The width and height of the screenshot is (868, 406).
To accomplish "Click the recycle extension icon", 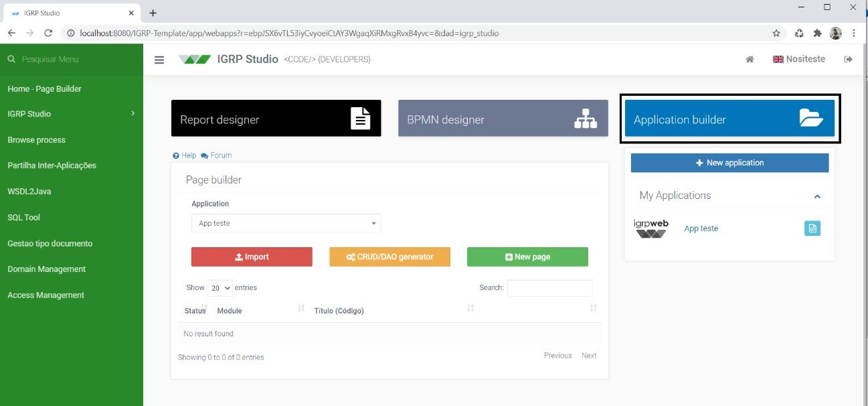I will (799, 33).
